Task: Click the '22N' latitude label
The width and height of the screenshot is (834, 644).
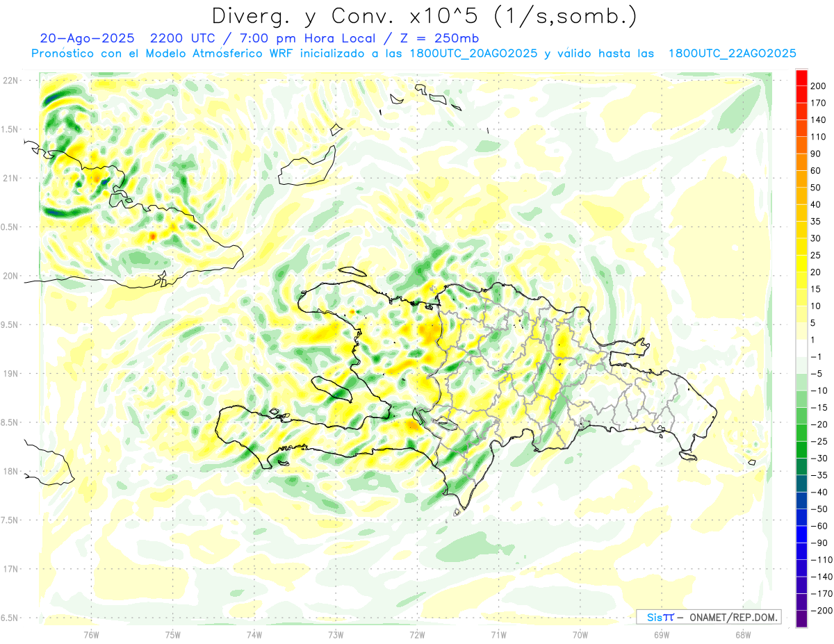Action: click(x=10, y=81)
